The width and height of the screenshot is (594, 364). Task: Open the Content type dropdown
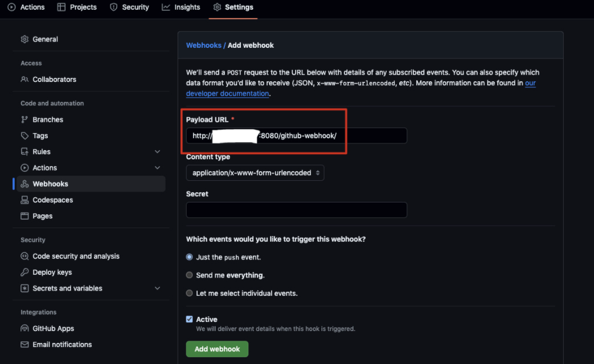pos(255,173)
